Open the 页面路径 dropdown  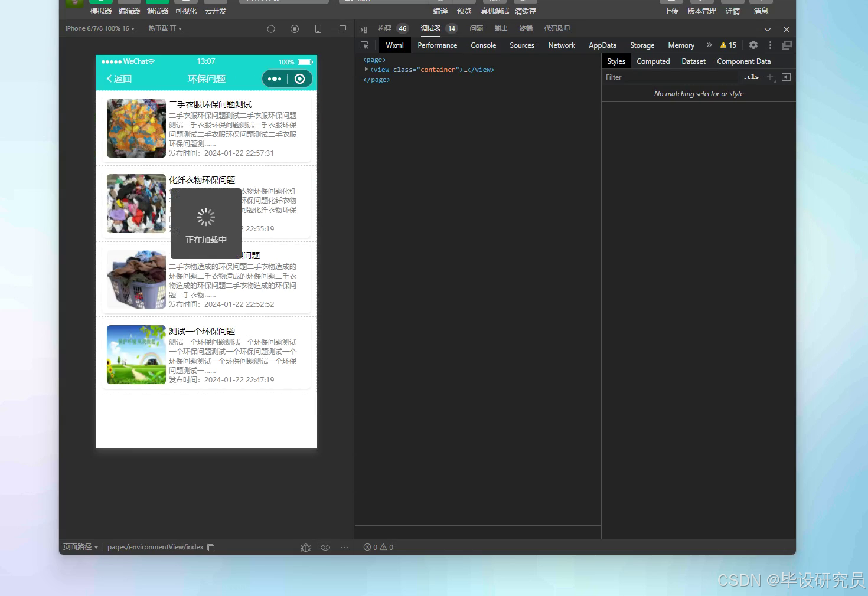point(80,547)
